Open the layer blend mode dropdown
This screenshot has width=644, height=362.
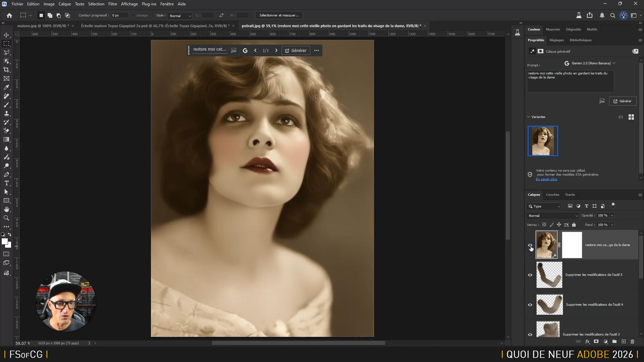click(x=552, y=216)
